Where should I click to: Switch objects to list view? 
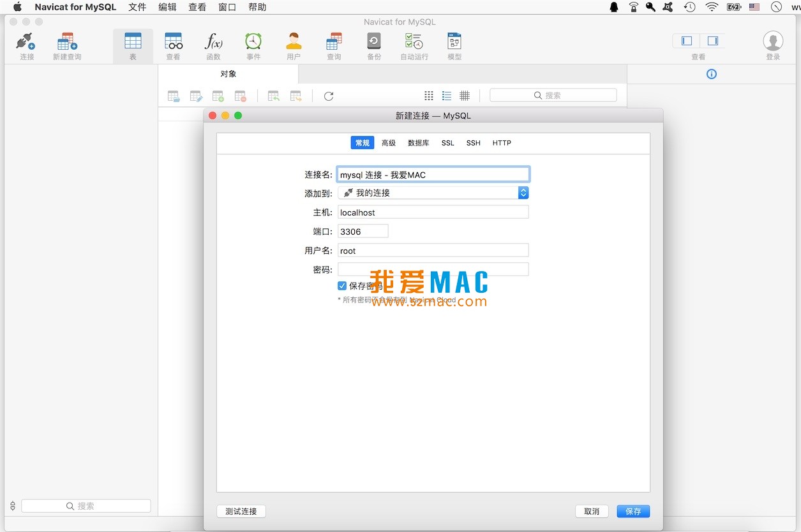pos(446,95)
